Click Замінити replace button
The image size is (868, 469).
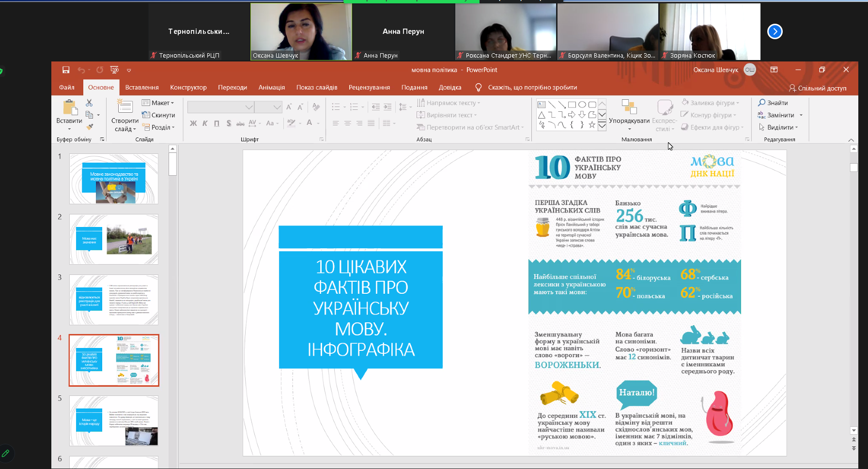click(780, 115)
